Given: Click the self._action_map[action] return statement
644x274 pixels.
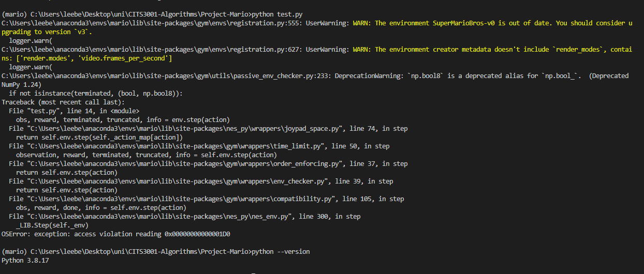Looking at the screenshot, I should [99, 138].
